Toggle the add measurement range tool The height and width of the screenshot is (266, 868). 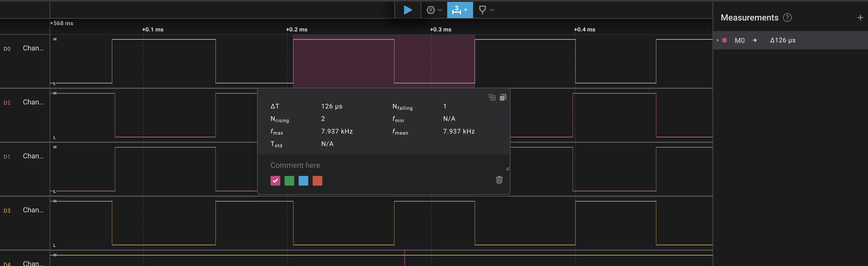460,10
